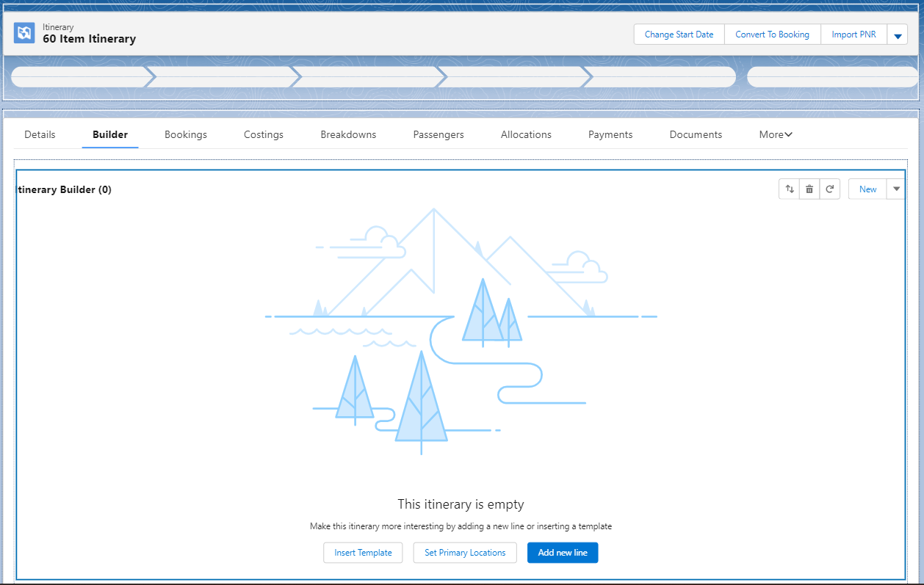924x585 pixels.
Task: Click the trash delete icon
Action: pyautogui.click(x=809, y=189)
